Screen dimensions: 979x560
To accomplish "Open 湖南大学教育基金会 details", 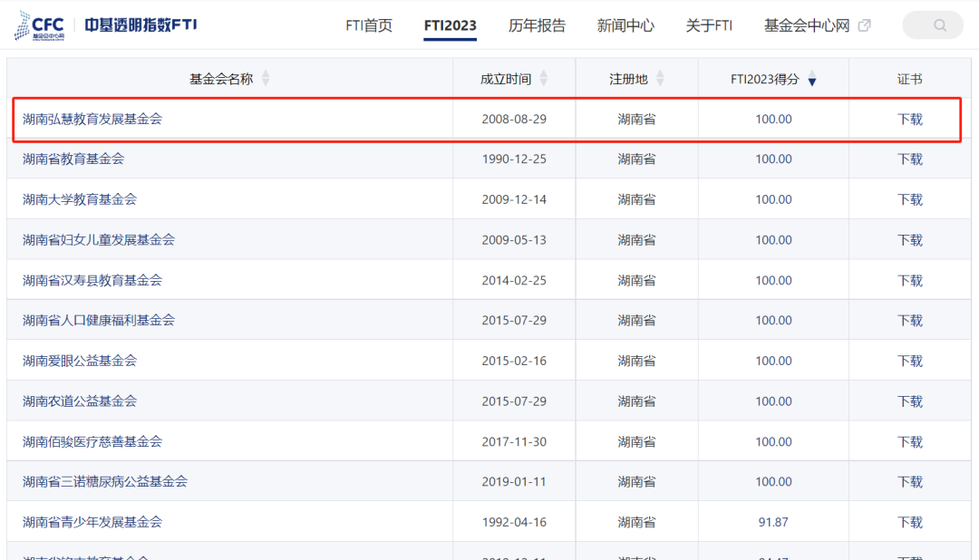I will tap(80, 199).
